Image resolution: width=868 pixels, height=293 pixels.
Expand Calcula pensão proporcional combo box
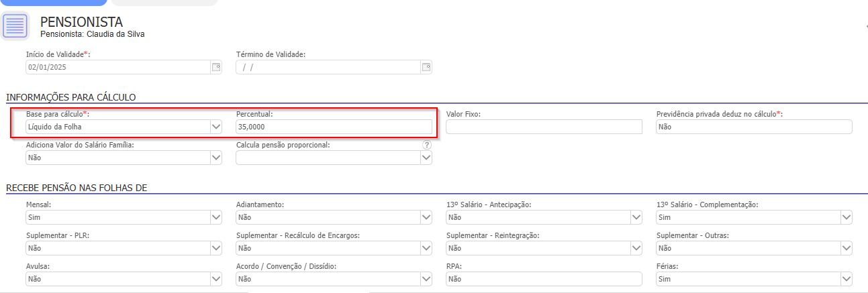(426, 157)
